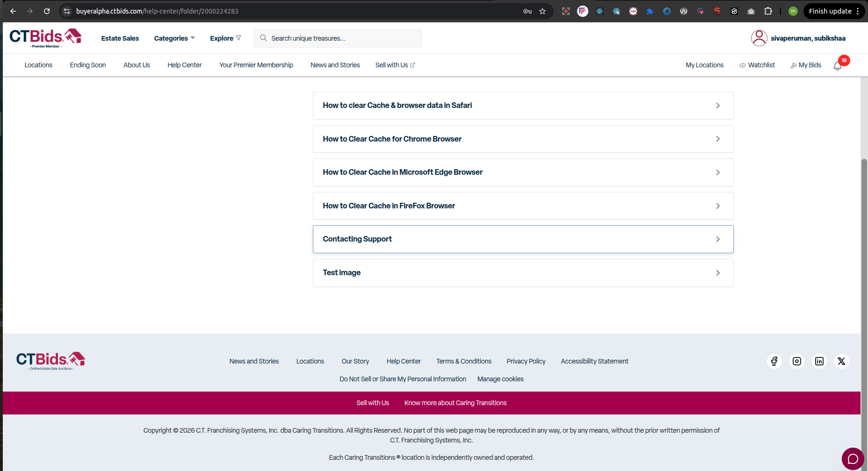Open footer Terms & Conditions link

464,361
